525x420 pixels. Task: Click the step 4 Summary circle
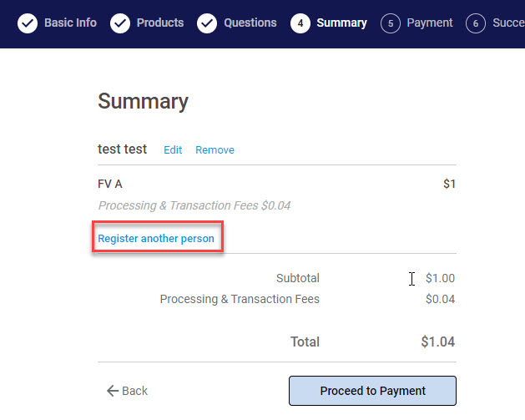tap(300, 23)
